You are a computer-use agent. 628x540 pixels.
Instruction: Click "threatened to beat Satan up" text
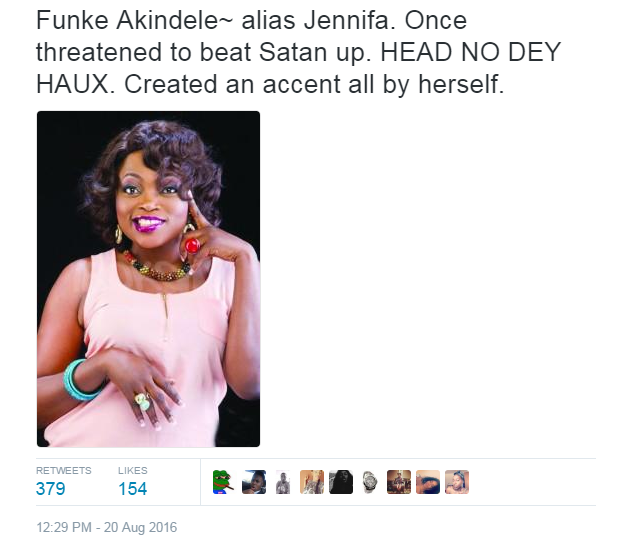tap(203, 52)
